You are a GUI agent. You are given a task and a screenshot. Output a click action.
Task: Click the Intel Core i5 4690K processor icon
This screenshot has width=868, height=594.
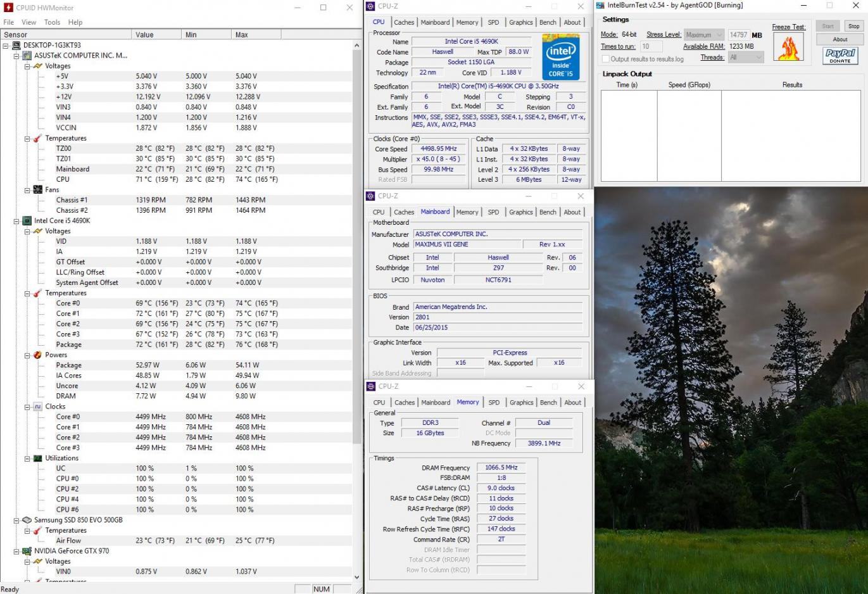pyautogui.click(x=27, y=221)
